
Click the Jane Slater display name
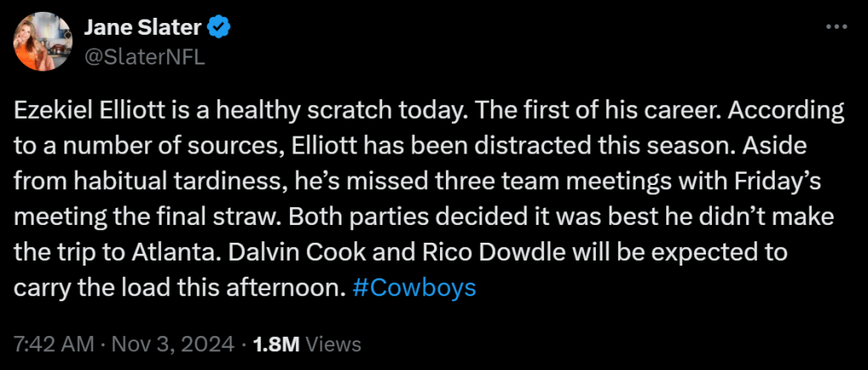click(142, 29)
